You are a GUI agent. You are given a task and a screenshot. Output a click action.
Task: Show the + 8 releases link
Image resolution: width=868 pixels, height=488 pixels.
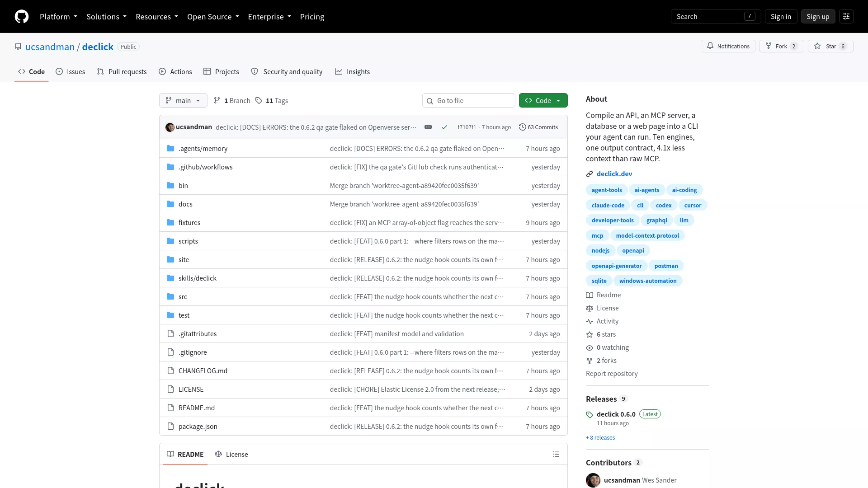(600, 438)
